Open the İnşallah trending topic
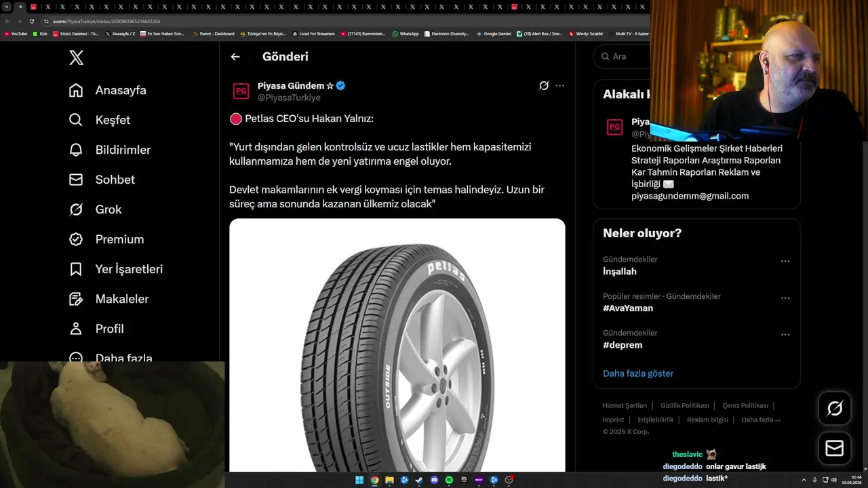This screenshot has width=868, height=488. (x=620, y=272)
